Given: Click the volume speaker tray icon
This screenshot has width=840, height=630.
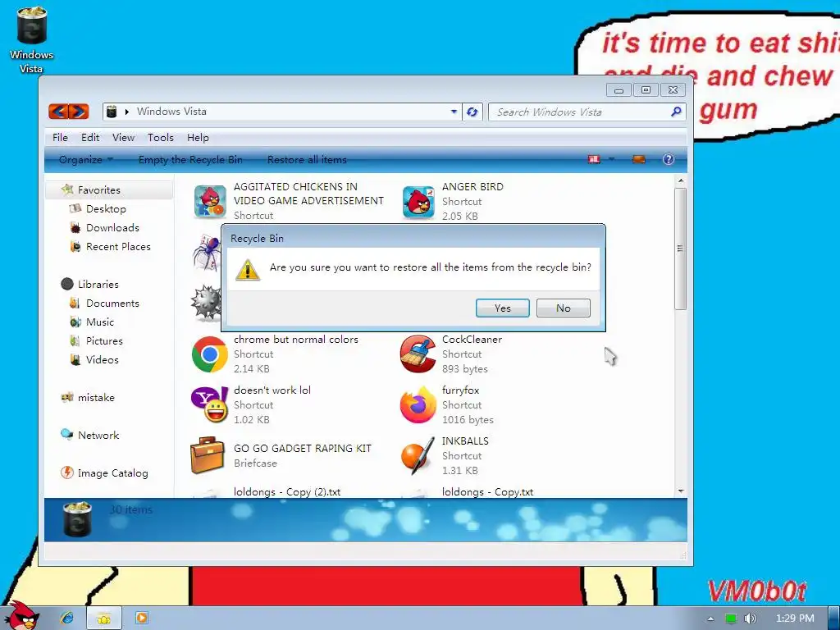Looking at the screenshot, I should point(750,619).
